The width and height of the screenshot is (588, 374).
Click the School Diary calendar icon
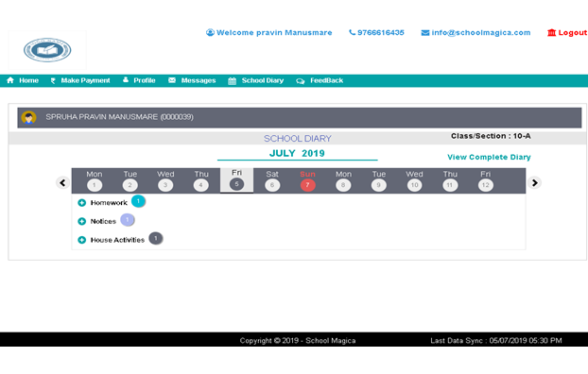[x=233, y=80]
